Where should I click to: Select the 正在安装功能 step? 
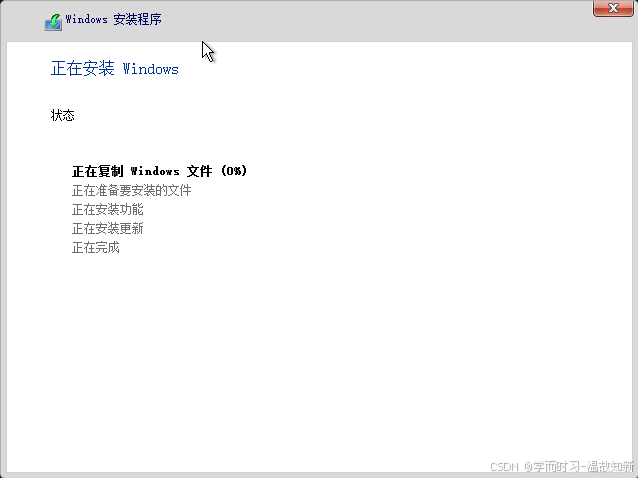coord(107,210)
